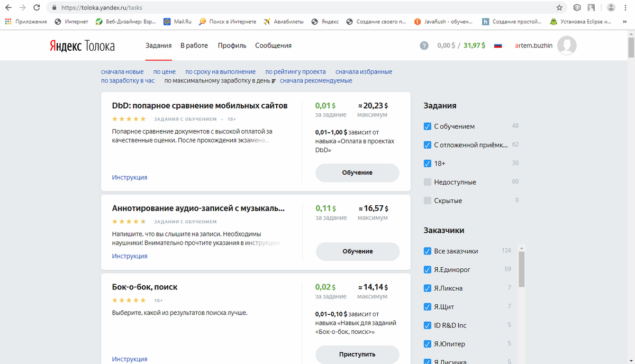The width and height of the screenshot is (635, 364).
Task: Open the Поиск в Интернете bookmark
Action: point(228,22)
